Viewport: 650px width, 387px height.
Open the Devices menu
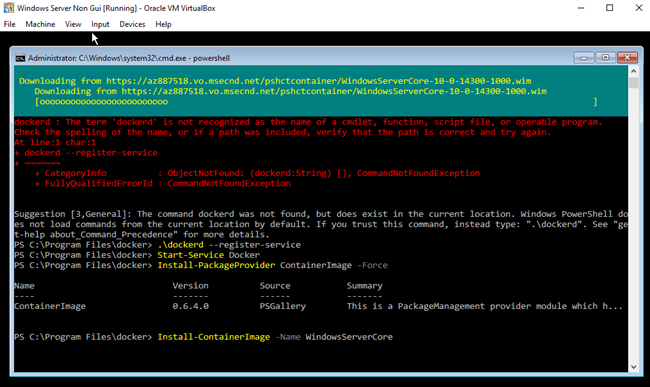click(132, 24)
